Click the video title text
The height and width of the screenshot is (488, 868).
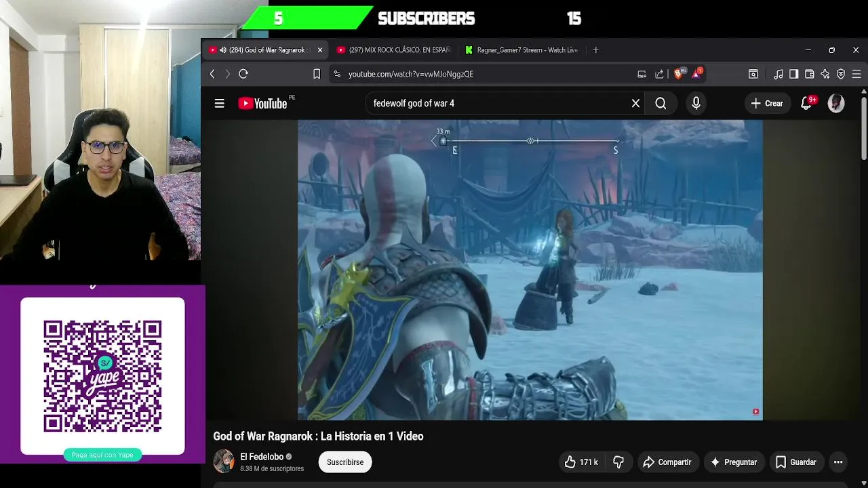pos(318,436)
